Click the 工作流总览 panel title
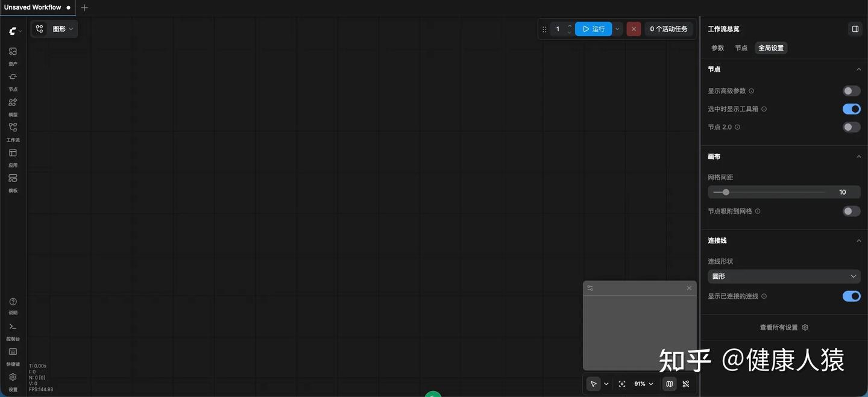The height and width of the screenshot is (397, 868). [x=723, y=29]
